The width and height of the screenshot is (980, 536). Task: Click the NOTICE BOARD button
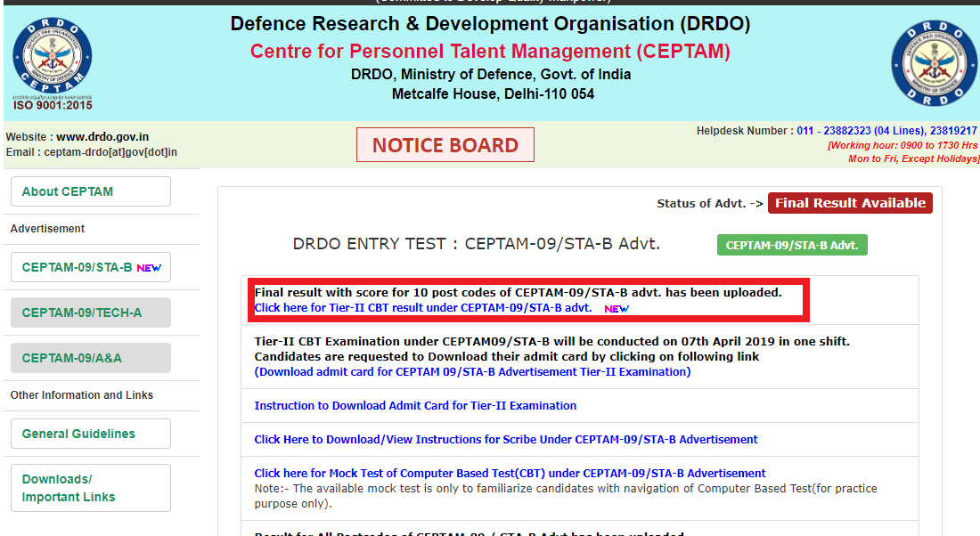pos(445,145)
